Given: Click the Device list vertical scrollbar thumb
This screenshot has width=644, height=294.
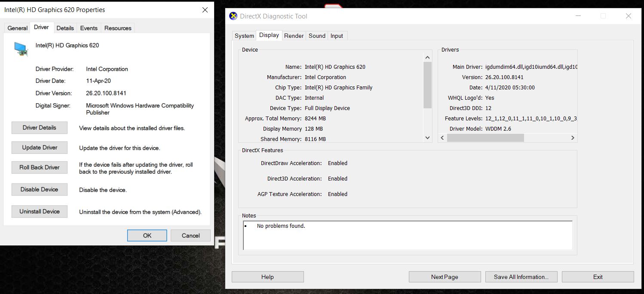Looking at the screenshot, I should pyautogui.click(x=427, y=85).
